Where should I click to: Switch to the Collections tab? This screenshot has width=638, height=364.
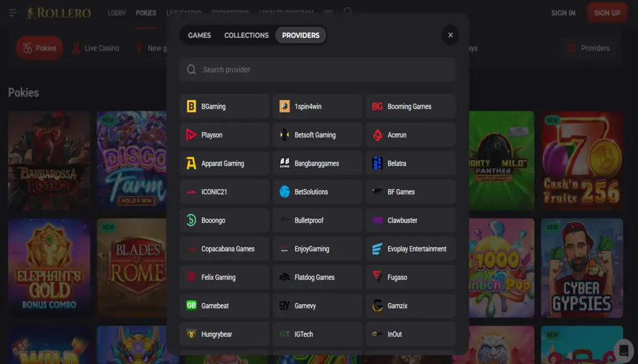tap(246, 35)
